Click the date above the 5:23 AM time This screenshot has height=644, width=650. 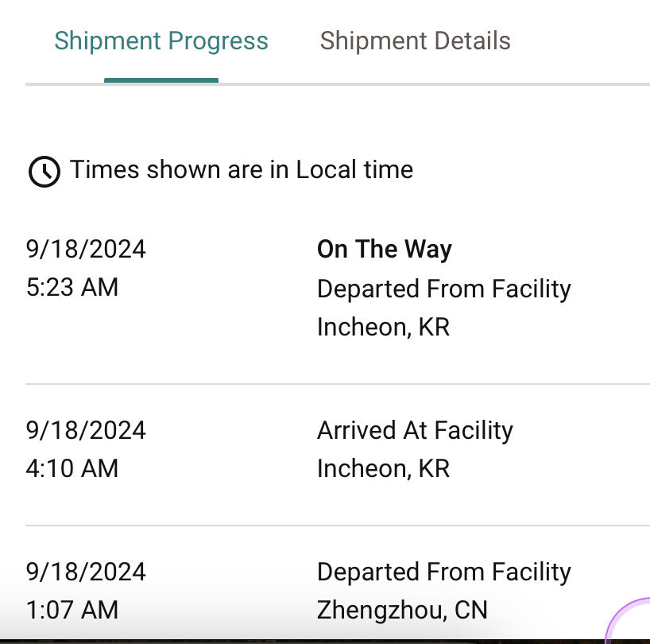(86, 250)
